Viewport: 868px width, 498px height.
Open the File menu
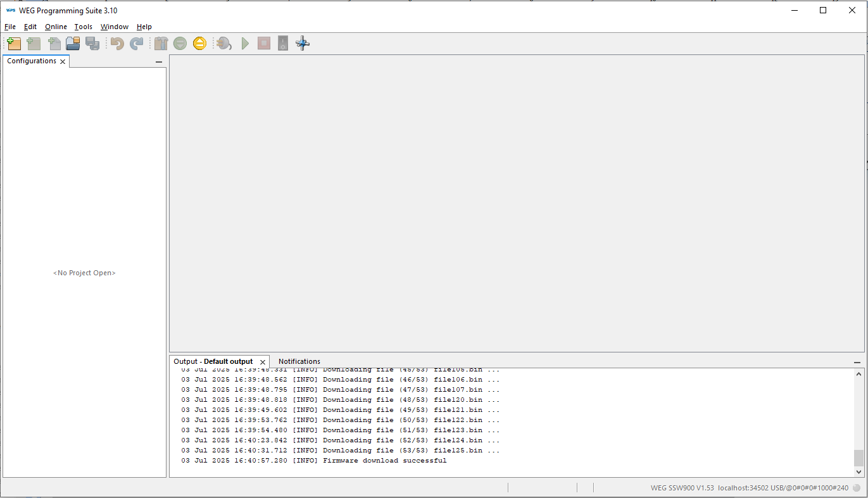[x=10, y=27]
